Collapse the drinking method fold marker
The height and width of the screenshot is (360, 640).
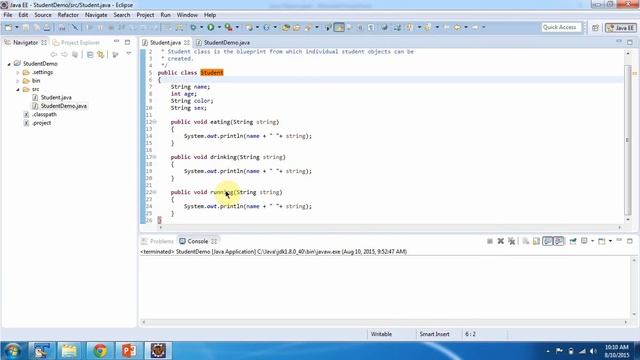[154, 157]
